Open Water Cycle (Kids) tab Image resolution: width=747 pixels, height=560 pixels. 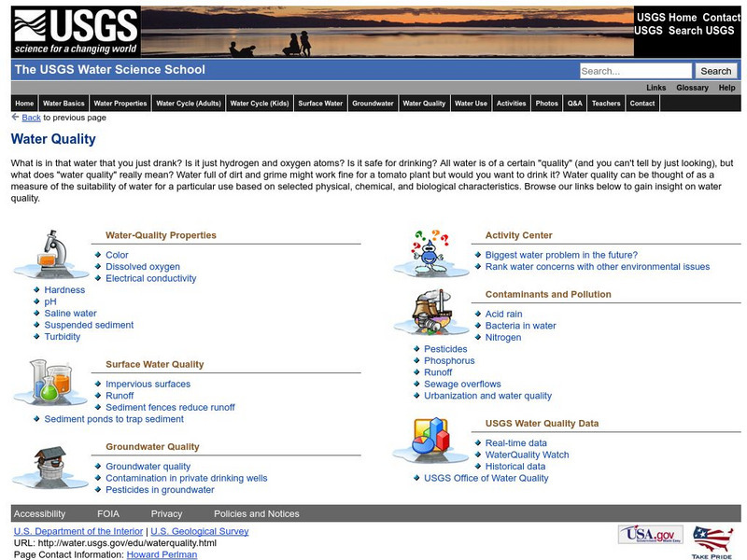point(260,104)
